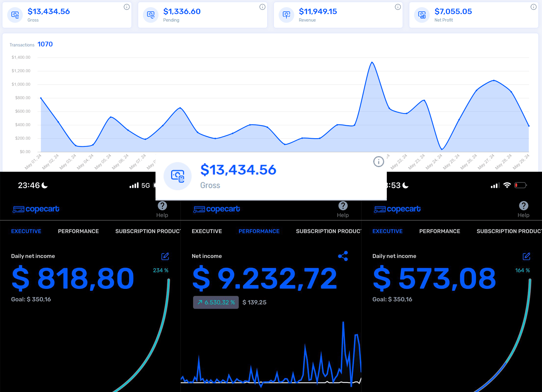Edit daily goal next to $ 573,08
Viewport: 542px width, 392px height.
(x=526, y=256)
